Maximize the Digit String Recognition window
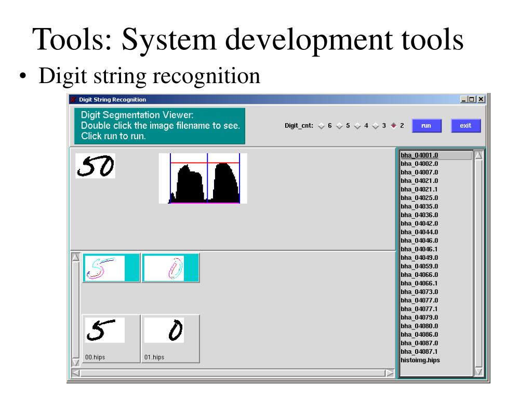The height and width of the screenshot is (399, 532). coord(472,99)
